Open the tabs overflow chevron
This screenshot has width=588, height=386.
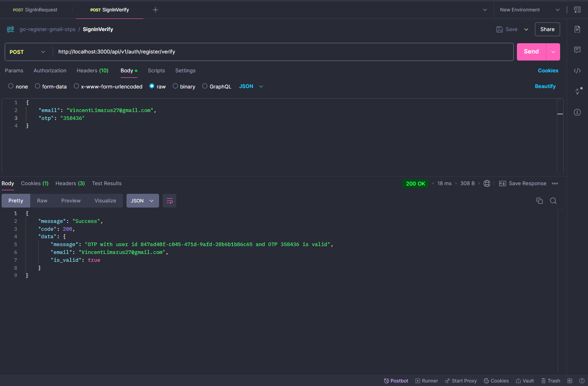coord(485,10)
